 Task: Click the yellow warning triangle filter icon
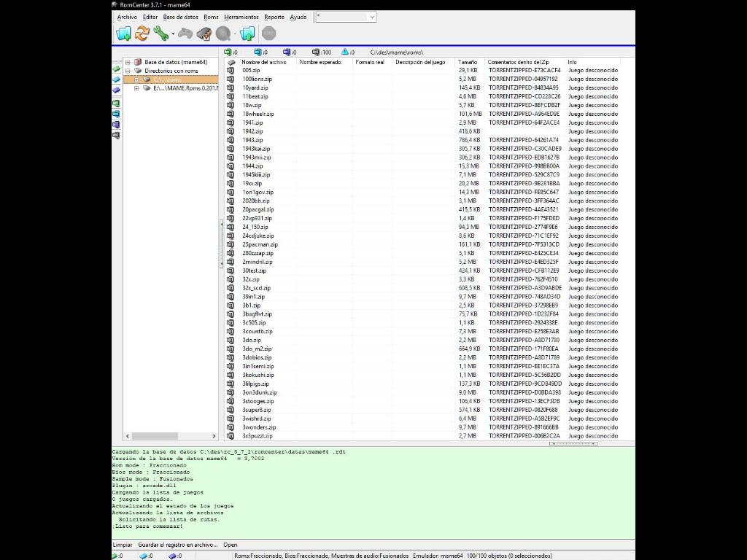344,52
